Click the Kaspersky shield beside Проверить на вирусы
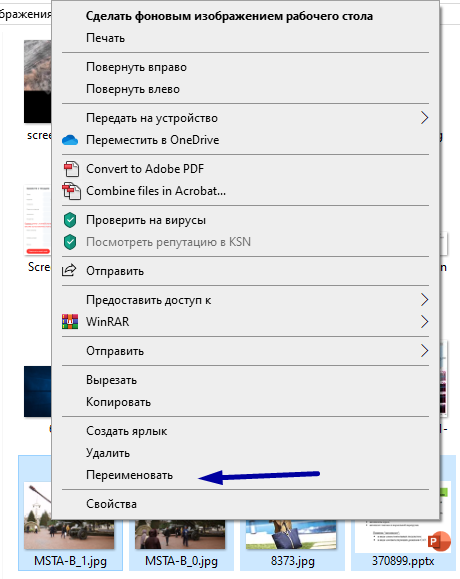460x579 pixels. (x=70, y=220)
